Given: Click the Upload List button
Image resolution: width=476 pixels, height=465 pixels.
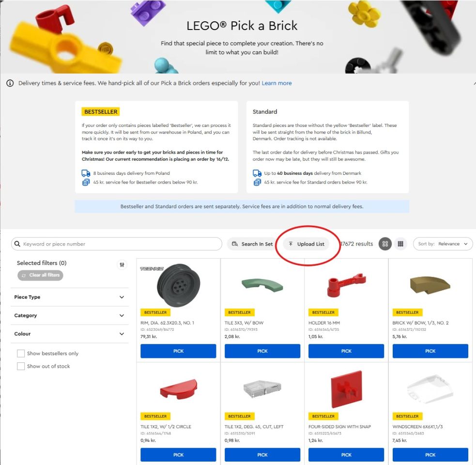Looking at the screenshot, I should pyautogui.click(x=306, y=244).
